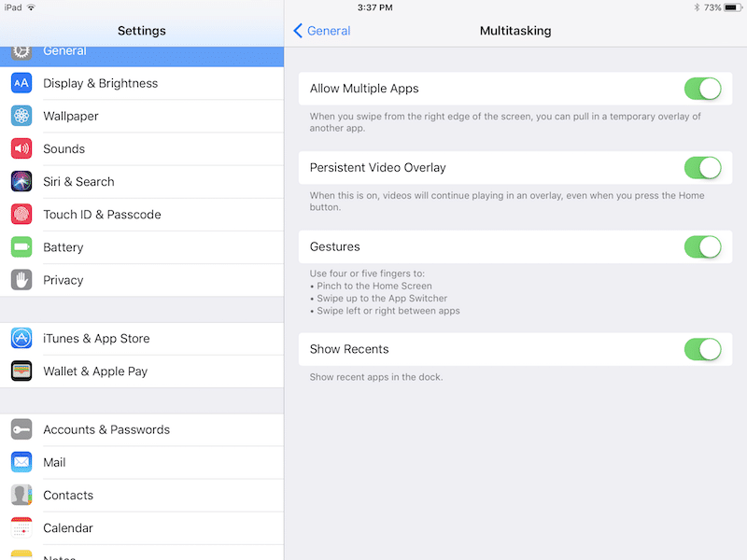Viewport: 747px width, 560px height.
Task: Tap the Display & Brightness icon
Action: [21, 83]
